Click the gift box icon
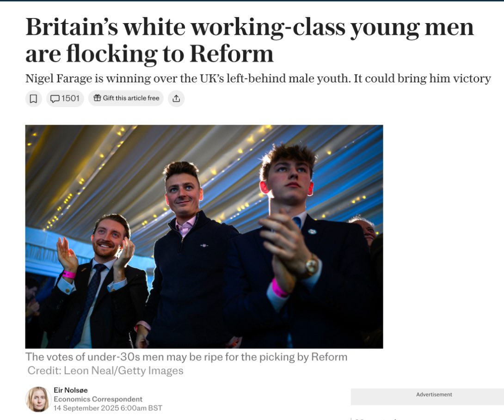The height and width of the screenshot is (420, 504). click(x=97, y=98)
